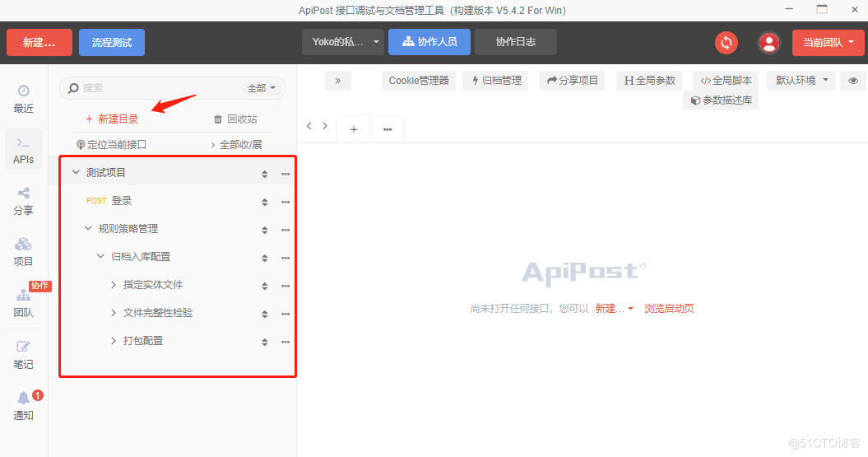Image resolution: width=868 pixels, height=457 pixels.
Task: Click the red 新建... button
Action: click(x=39, y=42)
